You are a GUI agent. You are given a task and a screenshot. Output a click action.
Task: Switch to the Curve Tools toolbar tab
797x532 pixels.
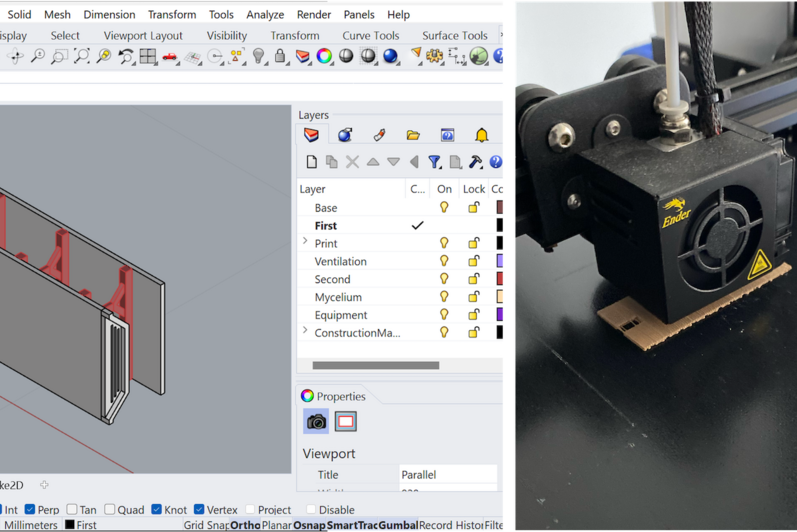(370, 36)
